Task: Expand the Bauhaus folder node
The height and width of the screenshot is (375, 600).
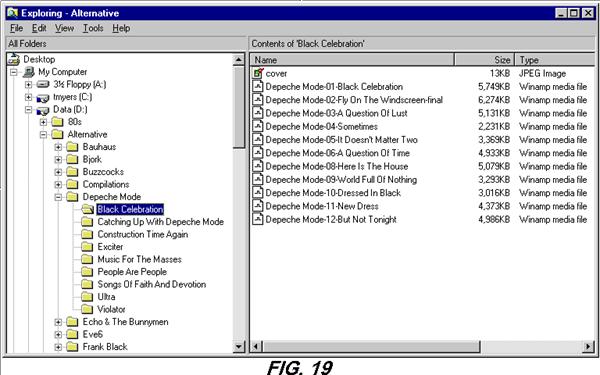Action: pyautogui.click(x=58, y=147)
